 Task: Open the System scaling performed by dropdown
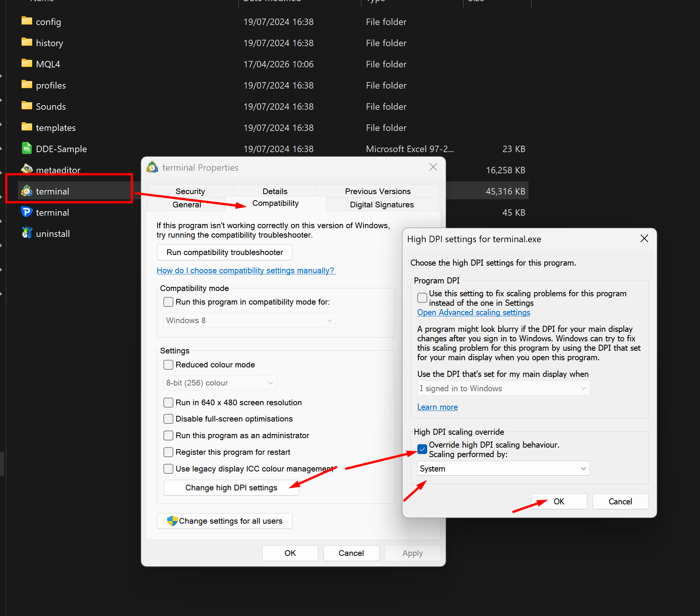tap(503, 469)
